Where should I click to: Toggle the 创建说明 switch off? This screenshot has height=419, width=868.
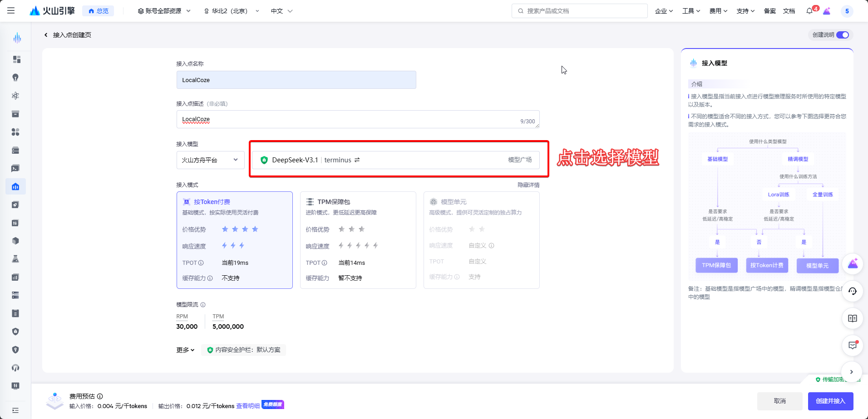click(842, 35)
